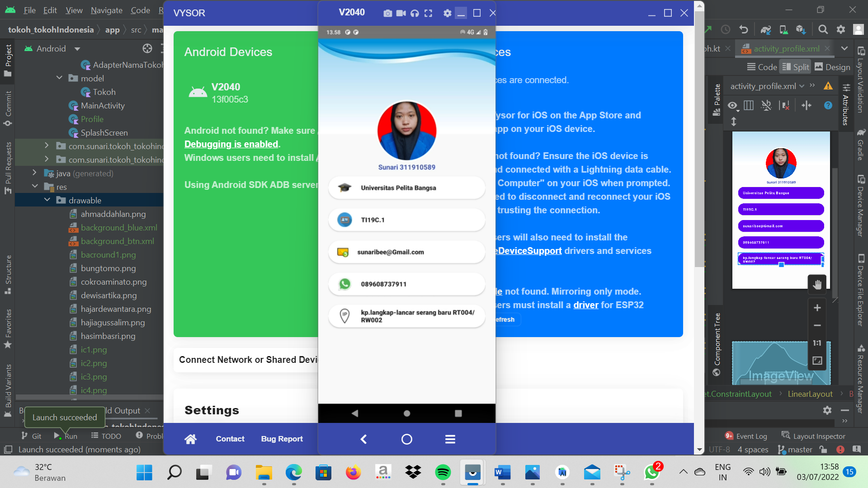Expand the java (generated) node
The height and width of the screenshot is (488, 868).
(x=34, y=173)
